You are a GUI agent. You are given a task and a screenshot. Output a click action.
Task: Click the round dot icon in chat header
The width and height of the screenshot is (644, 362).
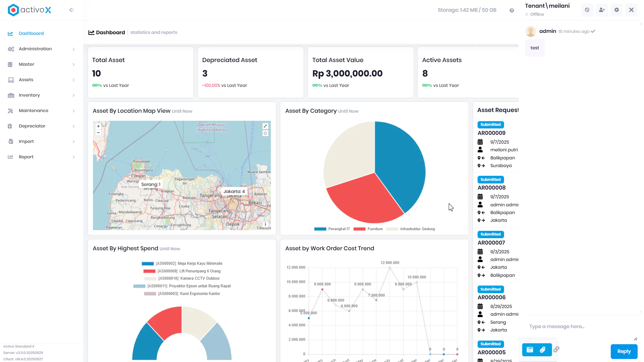pos(616,10)
